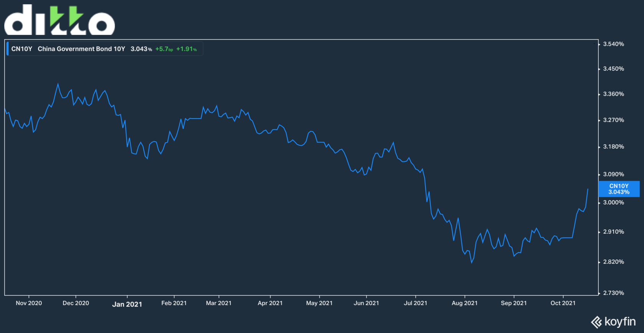Click the 3.043% current value in legend
Image resolution: width=644 pixels, height=333 pixels.
click(141, 49)
